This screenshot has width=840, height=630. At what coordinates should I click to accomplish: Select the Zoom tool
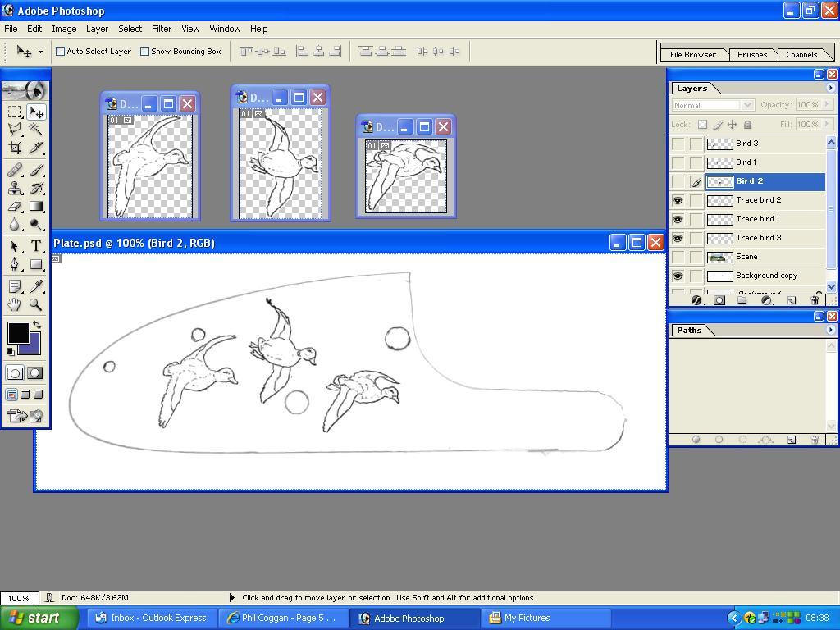(36, 304)
